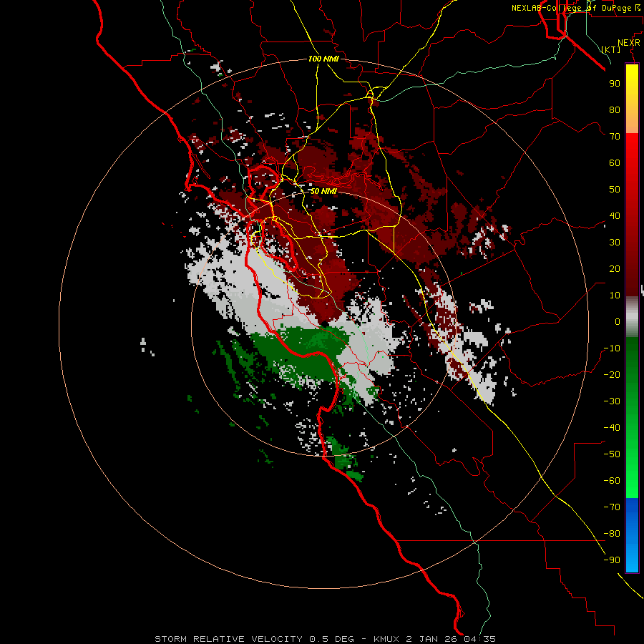Click the positive 30 scale value
This screenshot has height=644, width=644.
tap(615, 243)
